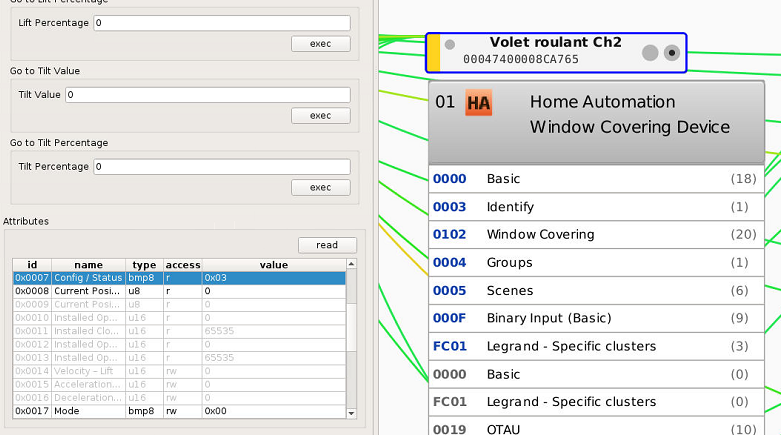Focus the Lift Percentage input field

coord(222,23)
